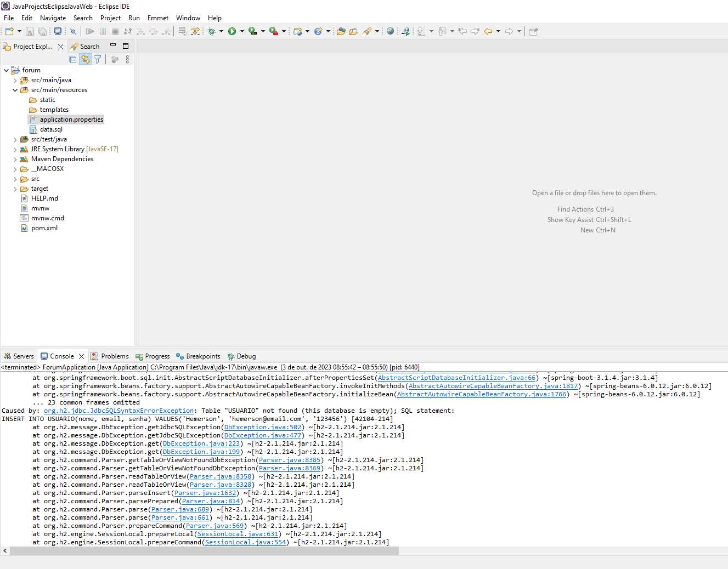Click Collapse All in Project Explorer
The image size is (728, 569).
click(x=73, y=59)
